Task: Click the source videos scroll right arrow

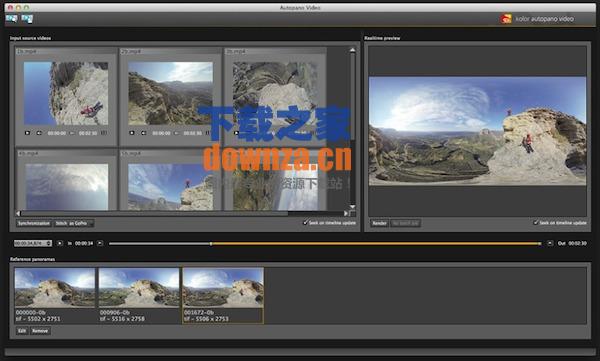Action: coord(346,213)
